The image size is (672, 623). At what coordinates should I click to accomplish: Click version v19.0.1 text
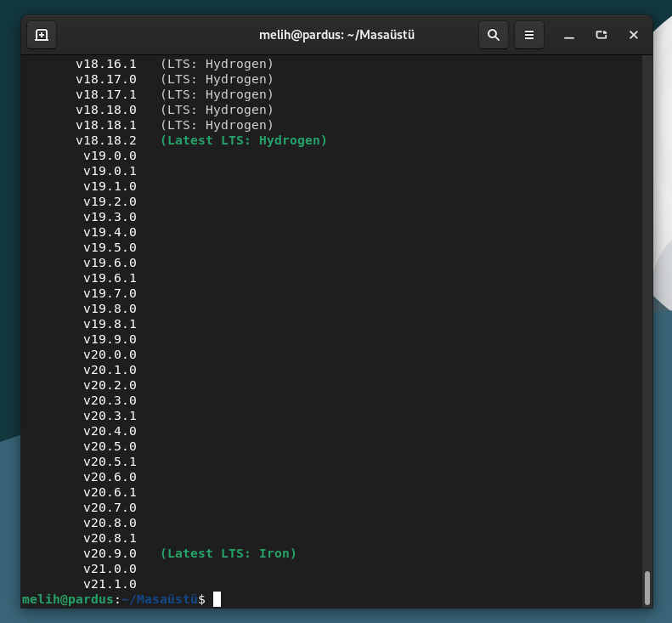click(110, 171)
